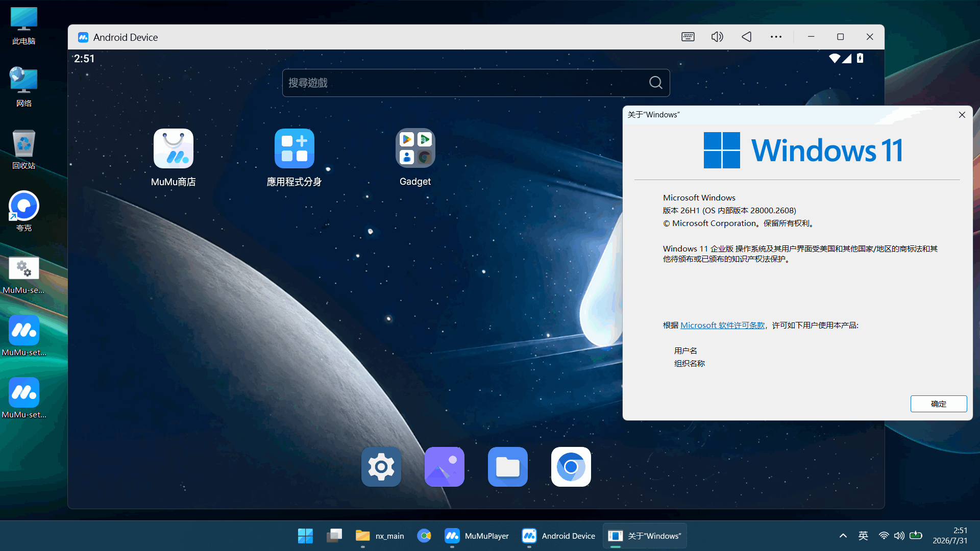Open the file manager app in dock
Viewport: 980px width, 551px height.
point(508,467)
